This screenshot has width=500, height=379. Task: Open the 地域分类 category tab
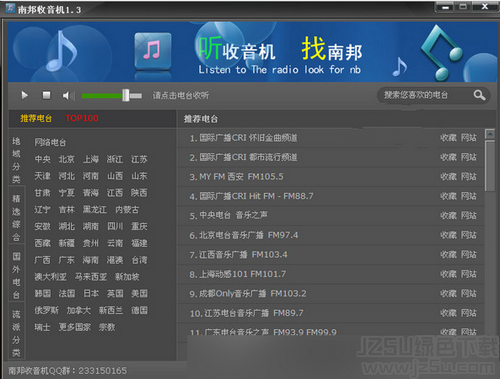(x=16, y=160)
